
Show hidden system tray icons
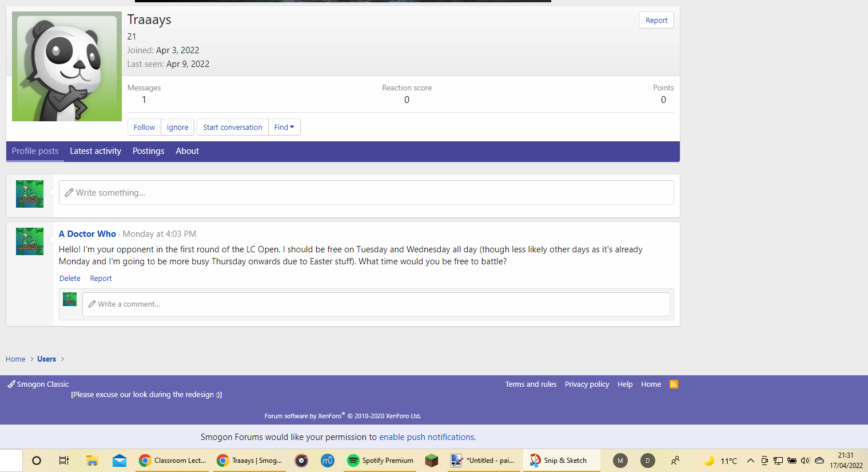click(x=751, y=461)
